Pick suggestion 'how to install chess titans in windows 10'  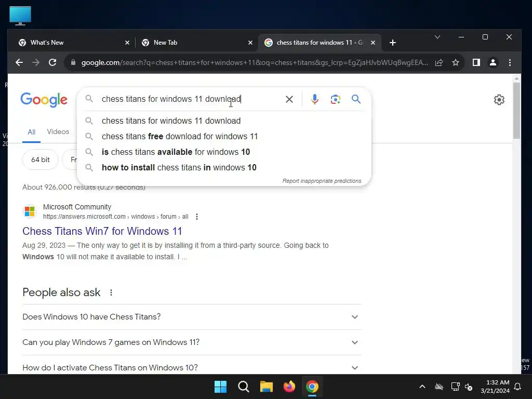click(x=224, y=168)
